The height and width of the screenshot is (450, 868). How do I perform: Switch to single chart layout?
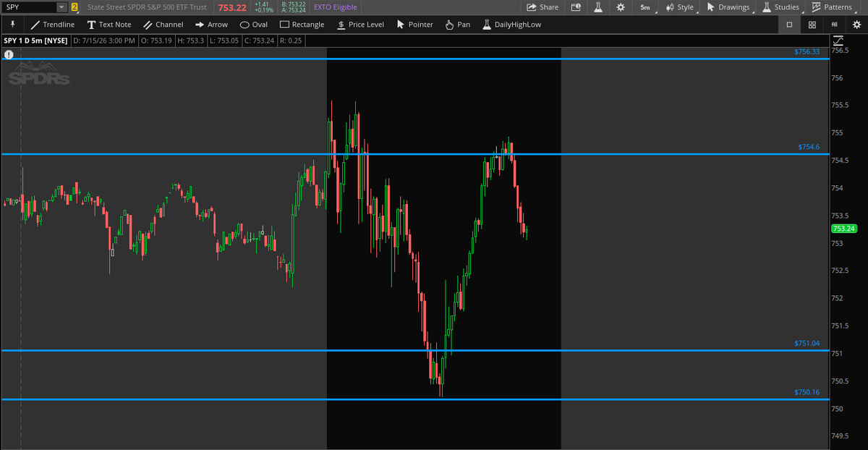coord(789,25)
